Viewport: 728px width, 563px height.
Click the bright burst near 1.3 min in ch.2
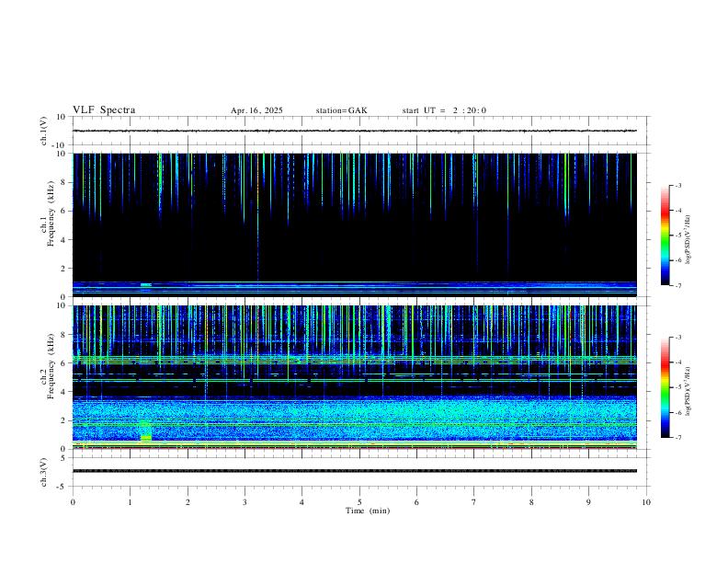pos(146,431)
